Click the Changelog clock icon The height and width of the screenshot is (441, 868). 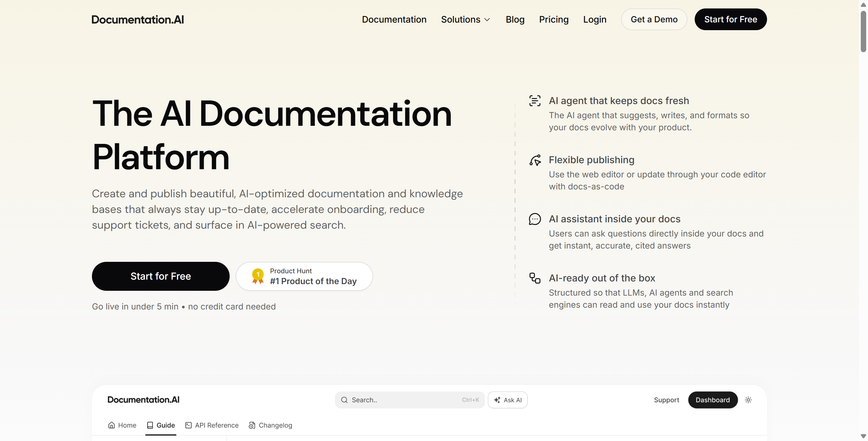point(251,425)
